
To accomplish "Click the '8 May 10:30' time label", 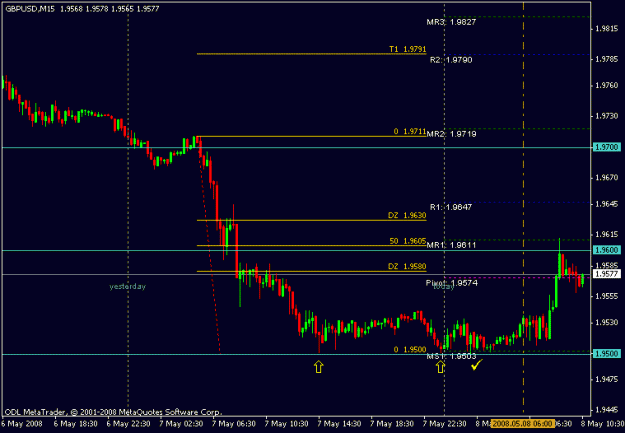I will point(603,423).
